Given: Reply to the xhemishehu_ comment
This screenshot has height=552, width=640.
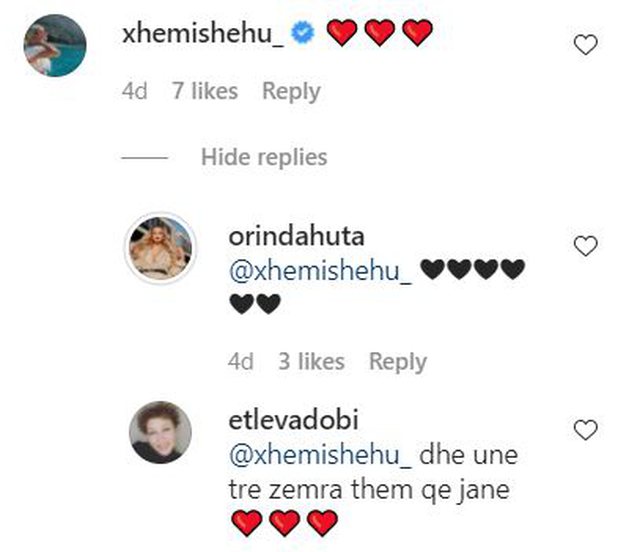Looking at the screenshot, I should [291, 91].
